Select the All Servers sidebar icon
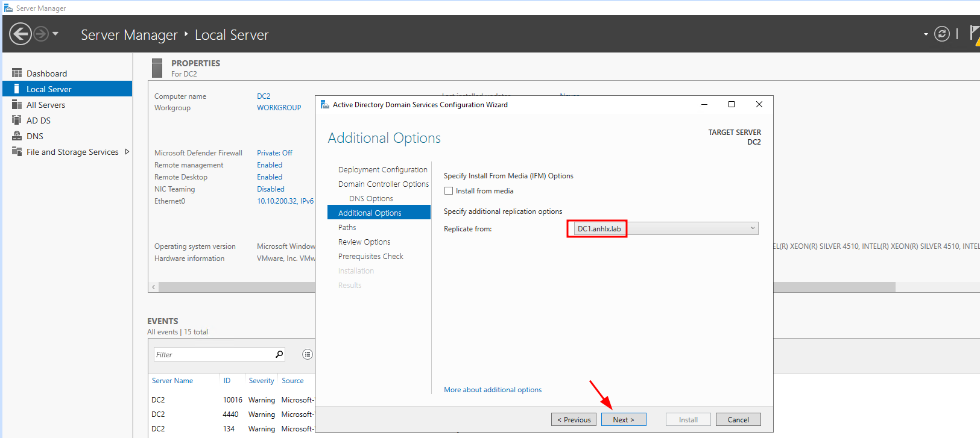Image resolution: width=980 pixels, height=438 pixels. (x=17, y=105)
